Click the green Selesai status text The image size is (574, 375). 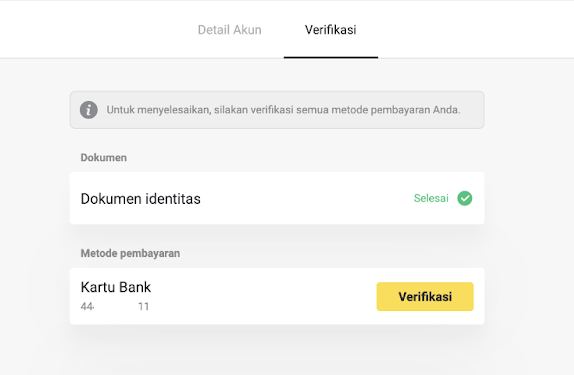[431, 198]
